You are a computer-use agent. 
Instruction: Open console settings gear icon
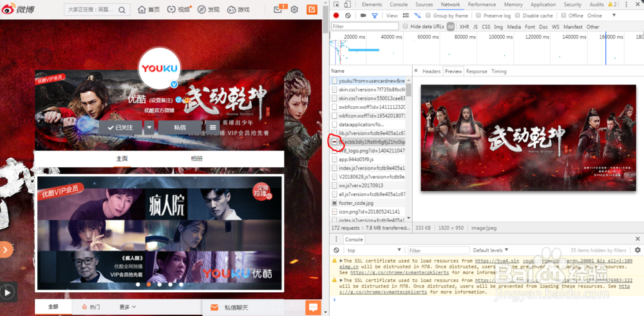[x=638, y=250]
